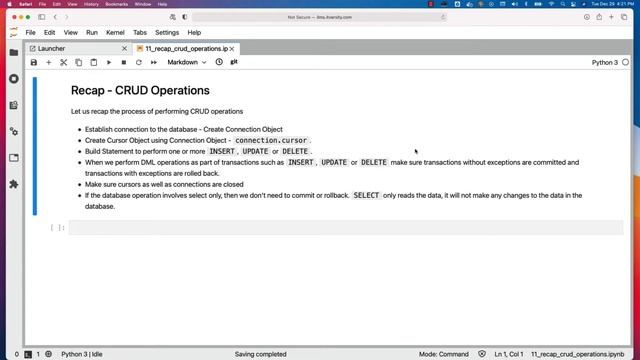The height and width of the screenshot is (360, 640).
Task: Close the Launcher tab
Action: [124, 49]
